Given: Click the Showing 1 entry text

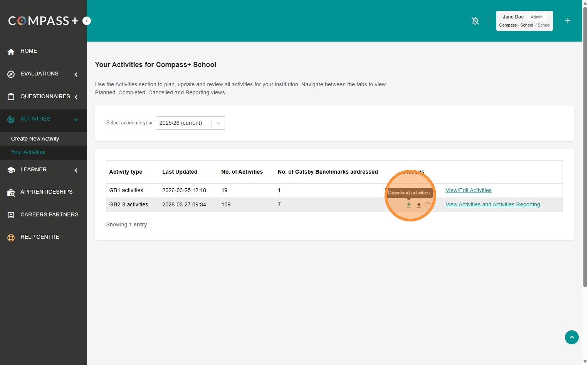Looking at the screenshot, I should click(126, 224).
